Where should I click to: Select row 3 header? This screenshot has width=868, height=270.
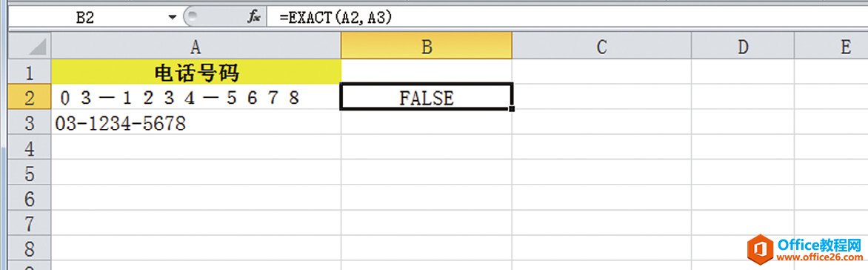coord(30,122)
